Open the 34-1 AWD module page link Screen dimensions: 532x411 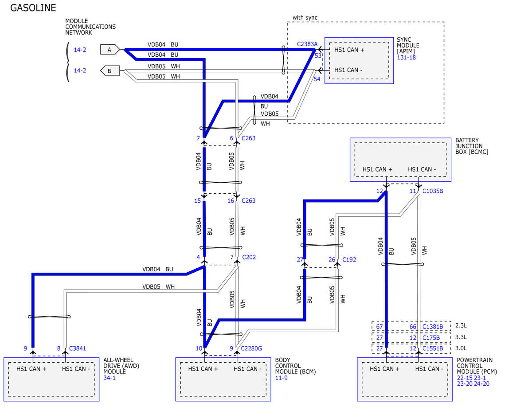109,378
